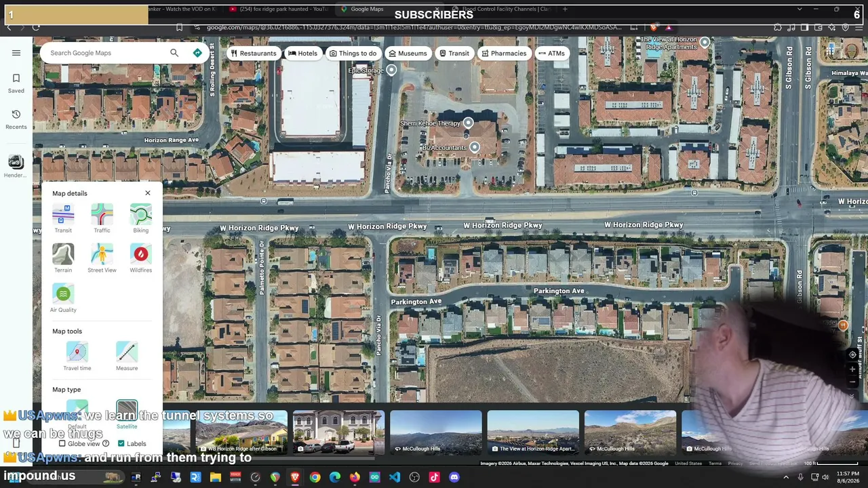Screen dimensions: 868x488
Task: Enable the Traffic map layer
Action: (102, 219)
